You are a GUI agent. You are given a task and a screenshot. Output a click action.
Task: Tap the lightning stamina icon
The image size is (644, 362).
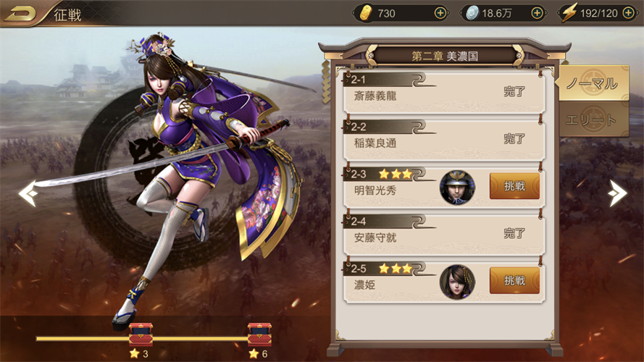click(x=569, y=13)
